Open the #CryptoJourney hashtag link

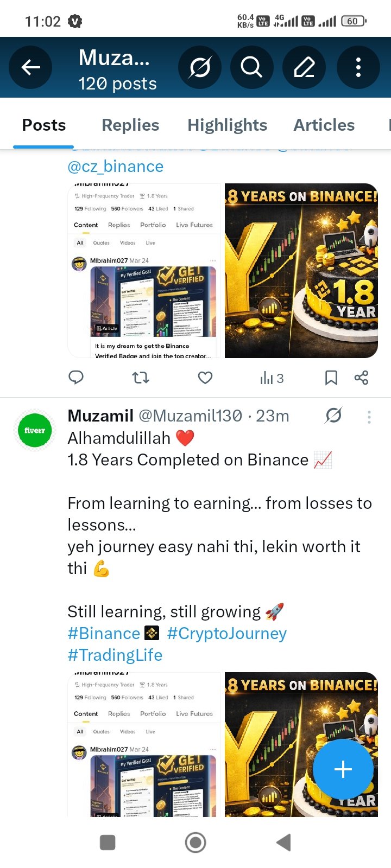click(227, 633)
